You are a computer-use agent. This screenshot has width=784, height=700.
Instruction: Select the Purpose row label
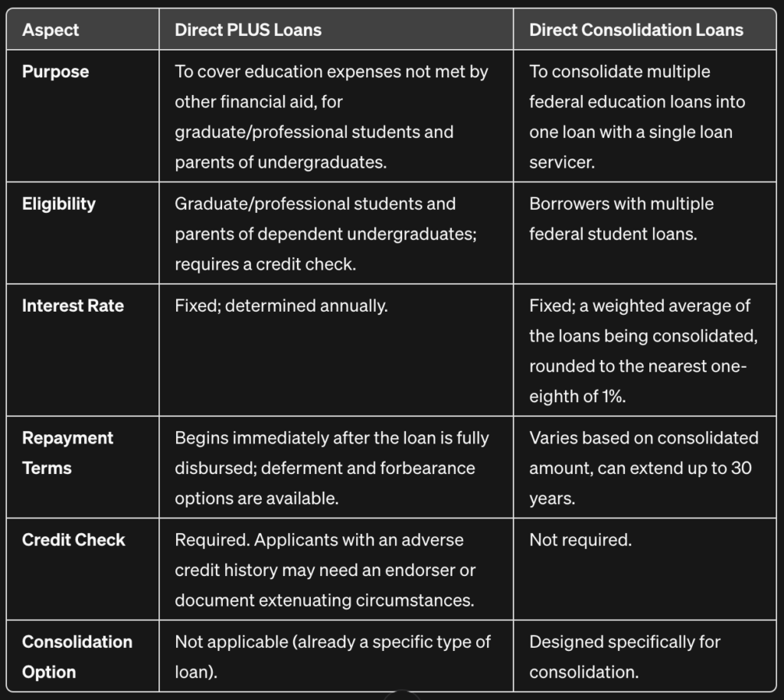(55, 71)
